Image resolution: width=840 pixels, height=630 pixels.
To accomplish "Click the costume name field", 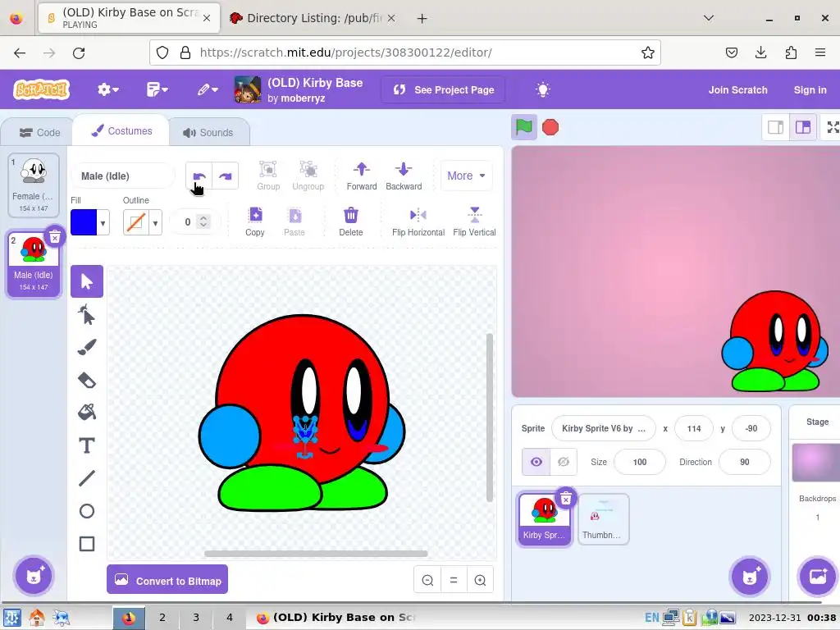I will pos(123,176).
